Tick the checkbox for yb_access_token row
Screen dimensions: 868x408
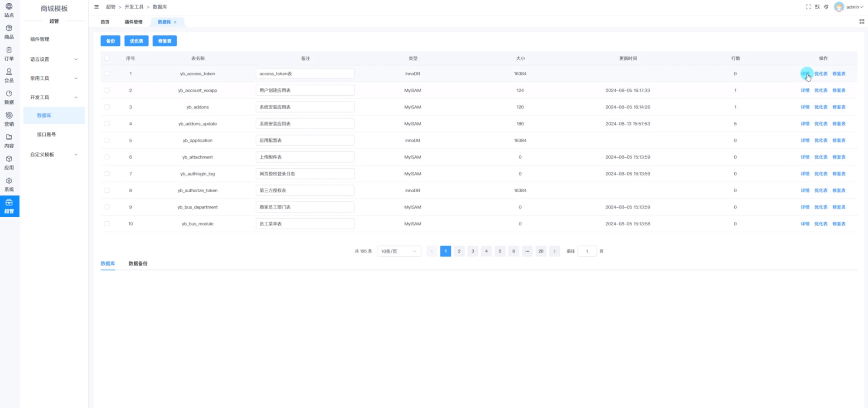coord(107,73)
